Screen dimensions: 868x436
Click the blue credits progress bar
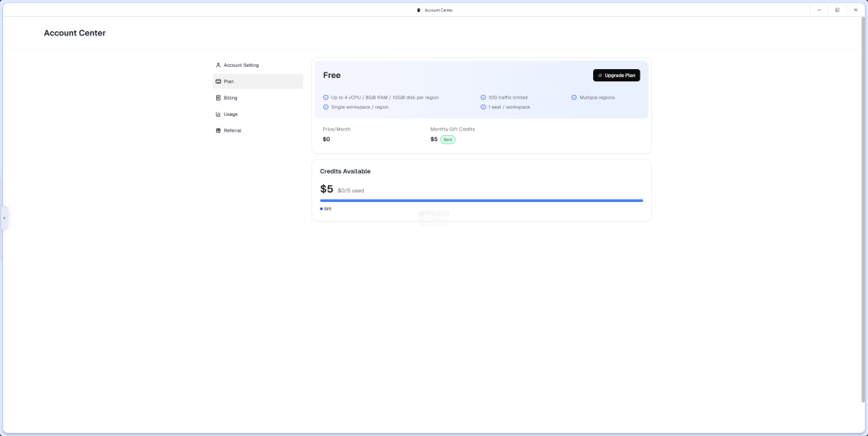pyautogui.click(x=481, y=200)
